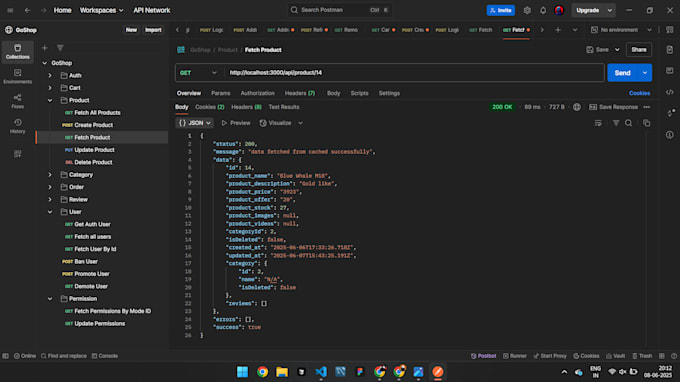The width and height of the screenshot is (680, 382).
Task: Open the JSON format dropdown
Action: coord(195,123)
